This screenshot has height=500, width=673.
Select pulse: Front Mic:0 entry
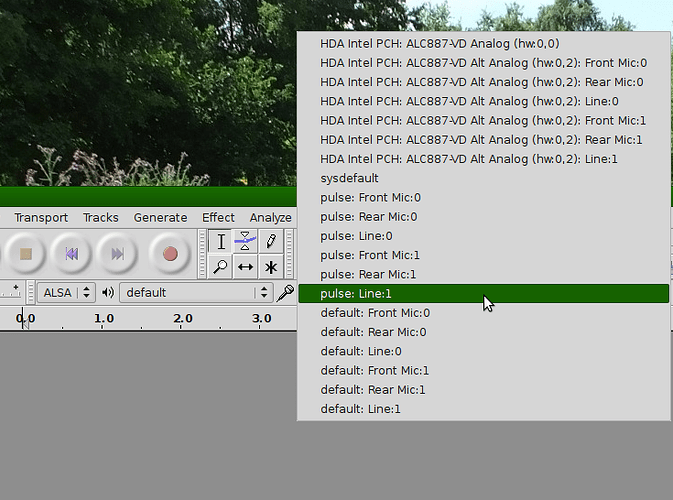(x=483, y=197)
